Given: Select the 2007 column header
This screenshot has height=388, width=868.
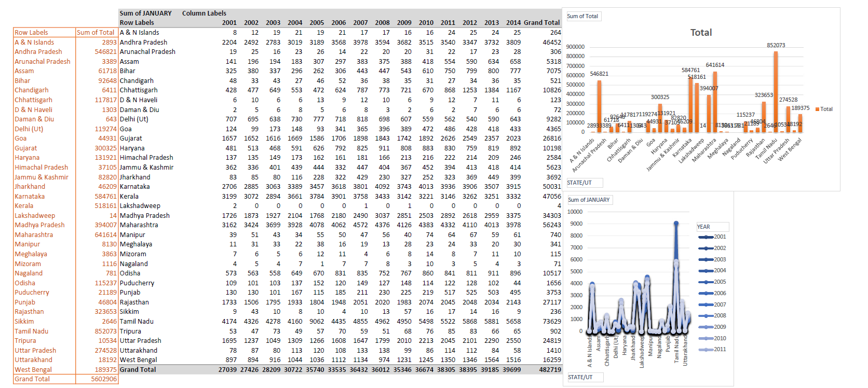Looking at the screenshot, I should (360, 22).
